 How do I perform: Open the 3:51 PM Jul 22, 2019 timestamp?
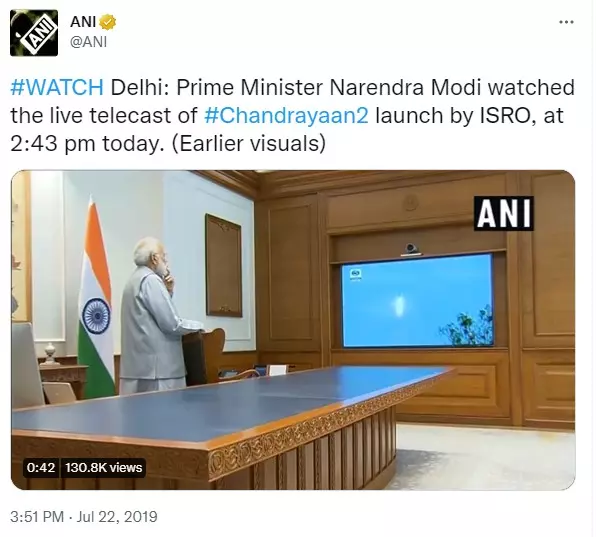[x=84, y=517]
